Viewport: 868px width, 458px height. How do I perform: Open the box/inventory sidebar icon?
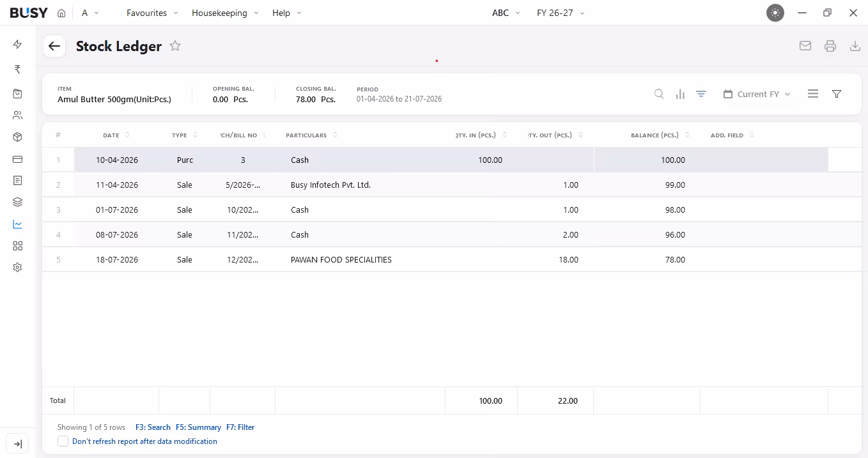click(17, 137)
